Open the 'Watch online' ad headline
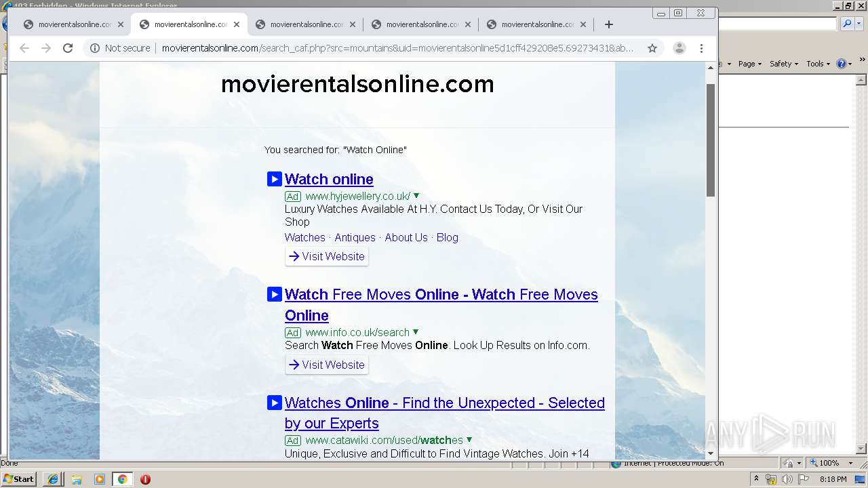This screenshot has width=868, height=488. click(329, 179)
